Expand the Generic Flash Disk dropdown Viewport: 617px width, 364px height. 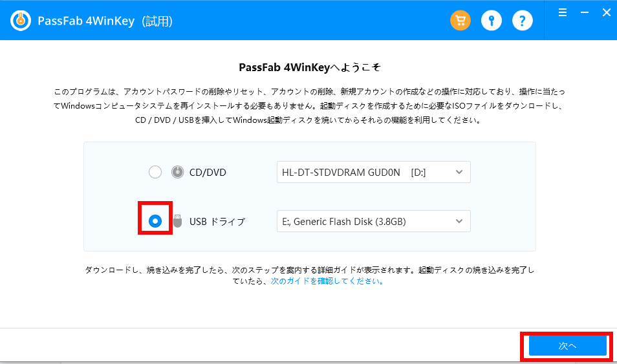pyautogui.click(x=373, y=221)
